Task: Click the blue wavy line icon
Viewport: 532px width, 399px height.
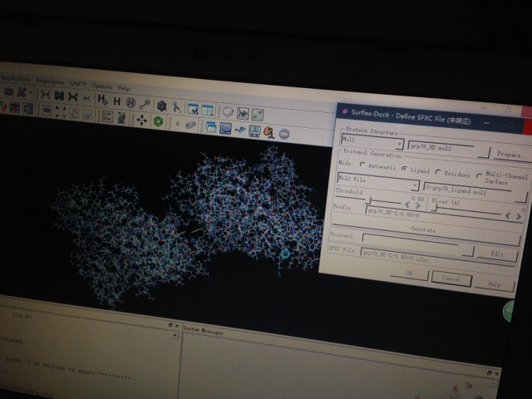Action: (x=240, y=130)
